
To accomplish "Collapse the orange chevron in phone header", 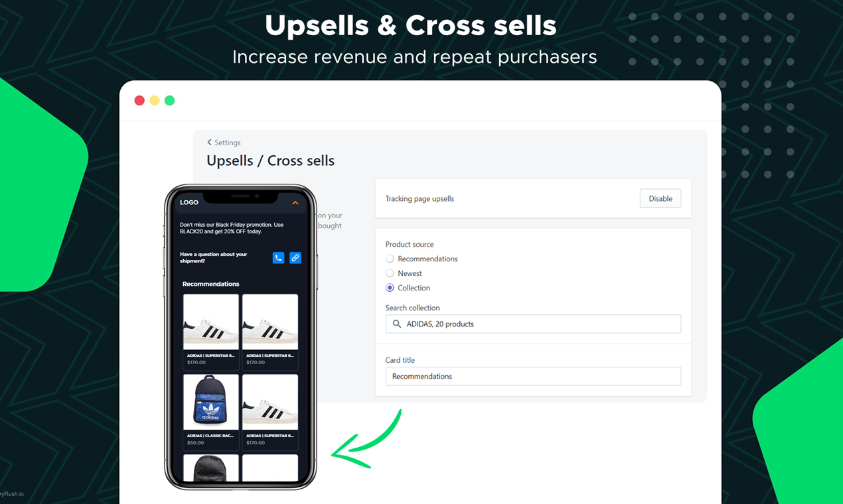I will [x=295, y=203].
